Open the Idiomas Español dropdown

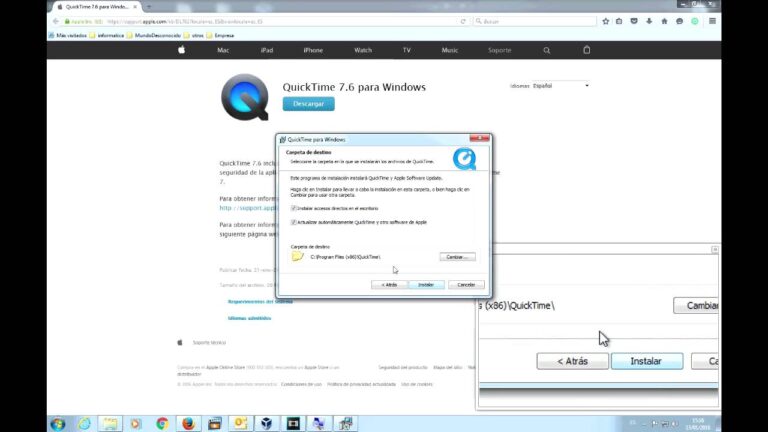(x=561, y=86)
